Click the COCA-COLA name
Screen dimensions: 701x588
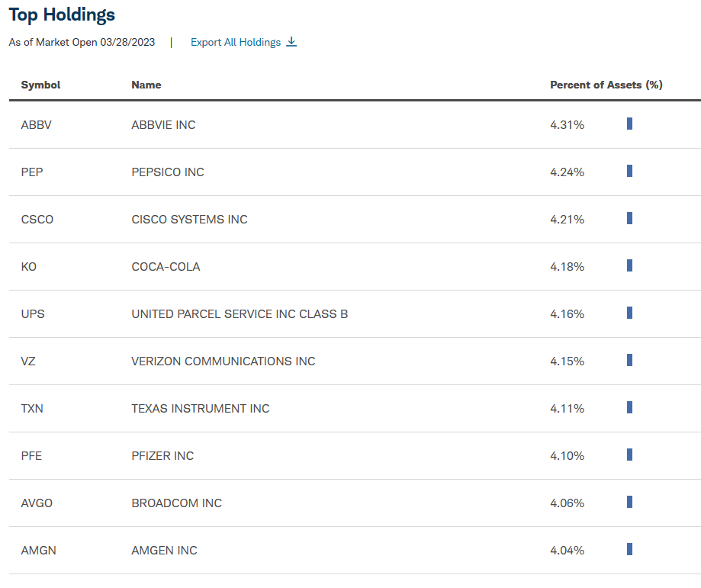[x=166, y=267]
